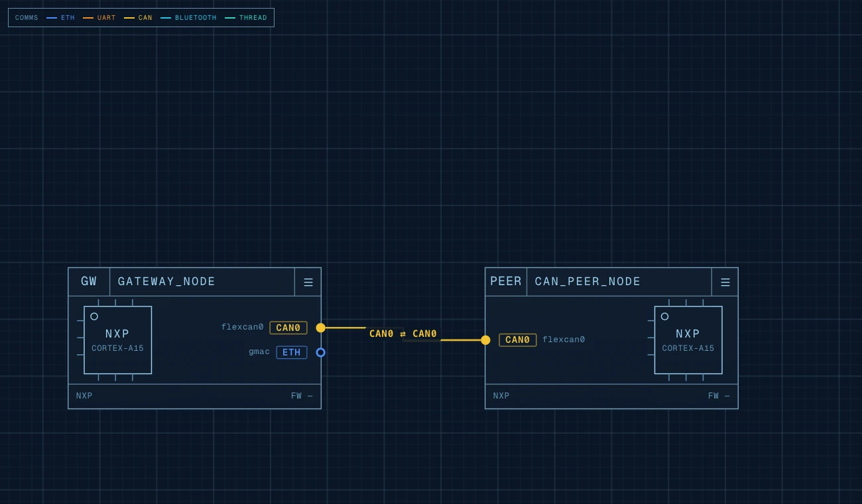Viewport: 862px width, 504px height.
Task: Click the FW — field in CAN_PEER_NODE footer
Action: (719, 397)
